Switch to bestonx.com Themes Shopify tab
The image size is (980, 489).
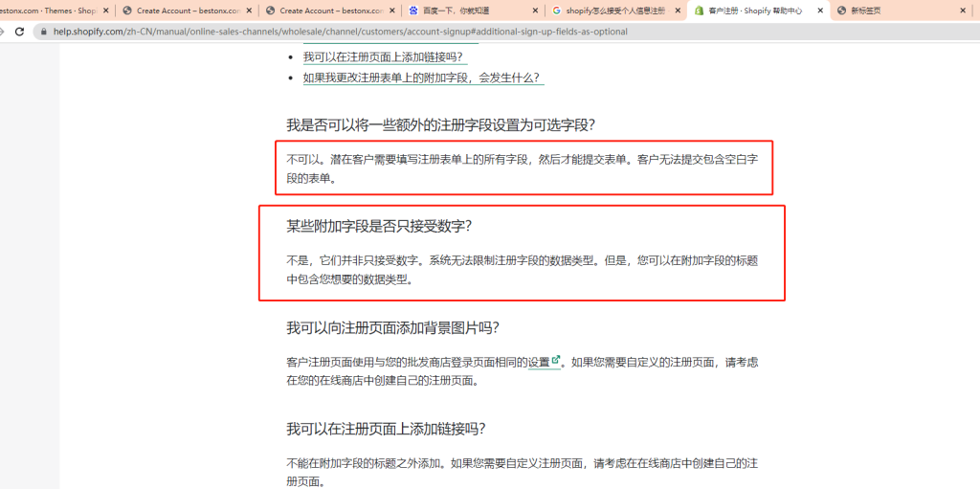coord(48,11)
